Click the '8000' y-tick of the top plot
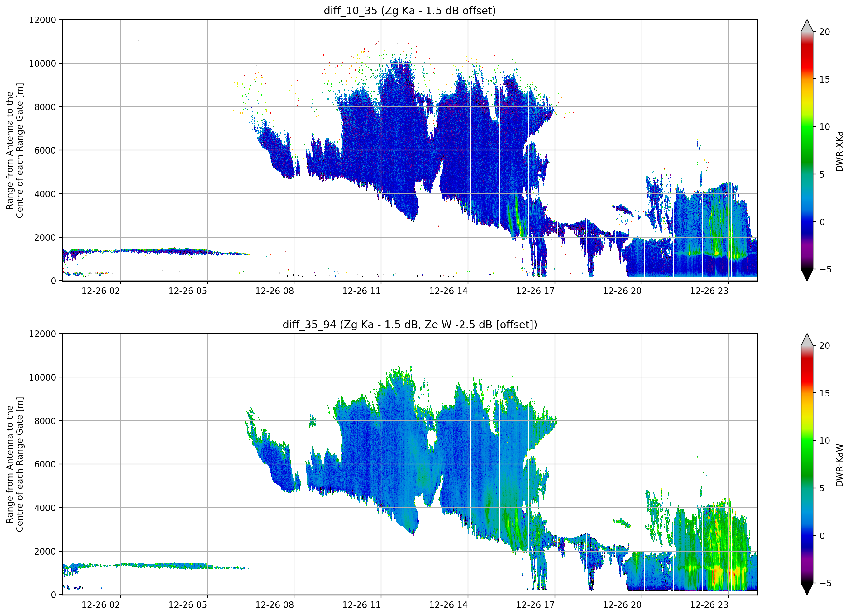 [x=45, y=107]
